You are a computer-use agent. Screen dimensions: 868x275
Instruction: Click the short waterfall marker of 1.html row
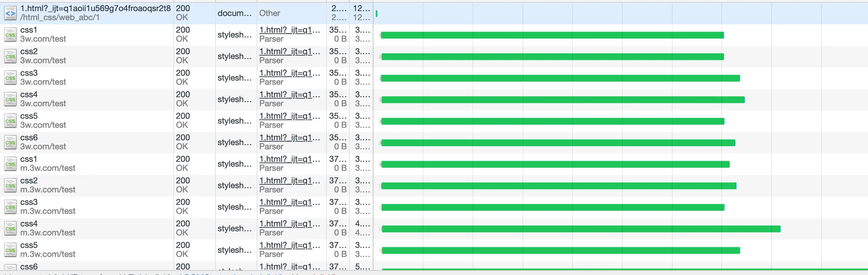(376, 14)
